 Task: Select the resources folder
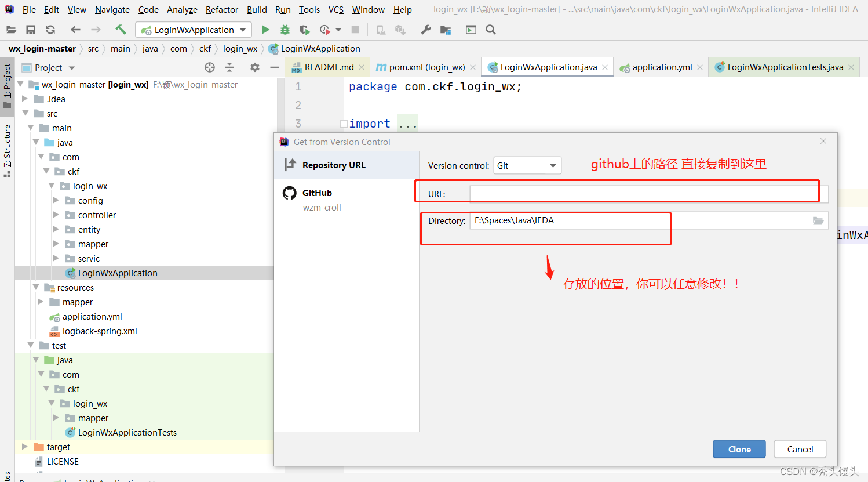coord(75,288)
